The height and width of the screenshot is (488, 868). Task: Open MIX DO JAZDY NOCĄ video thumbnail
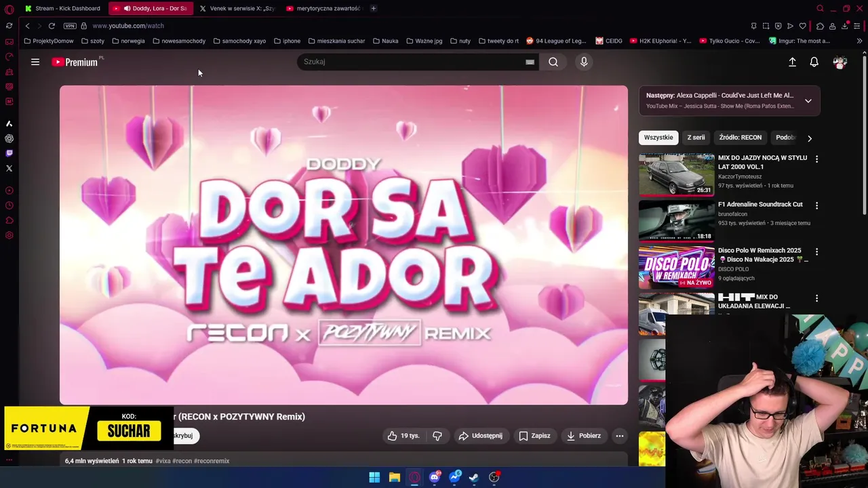click(677, 174)
